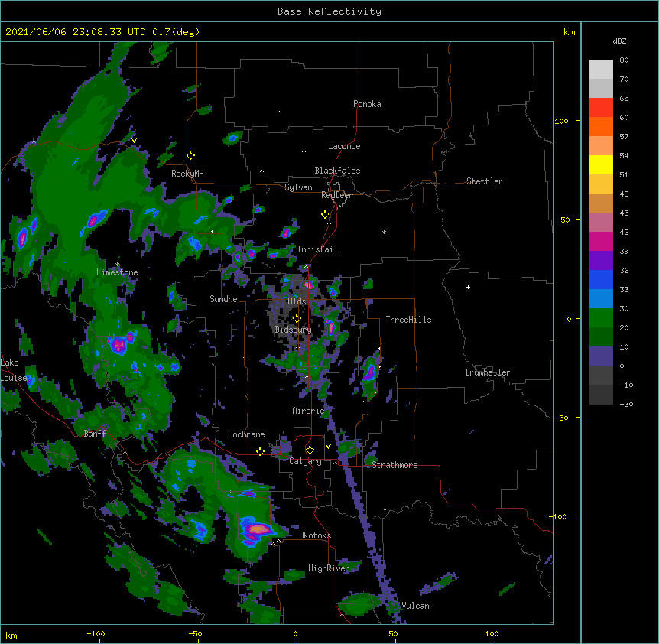The width and height of the screenshot is (659, 644).
Task: Click the Ponoka label
Action: [x=367, y=104]
